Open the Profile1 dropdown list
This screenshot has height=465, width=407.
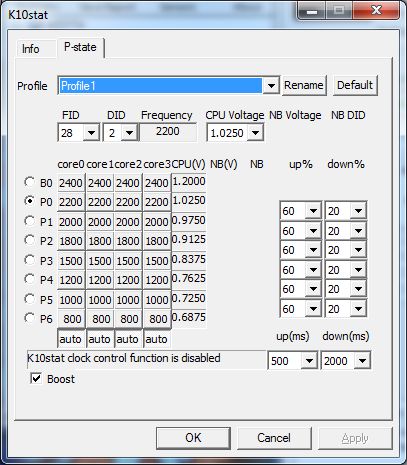271,86
